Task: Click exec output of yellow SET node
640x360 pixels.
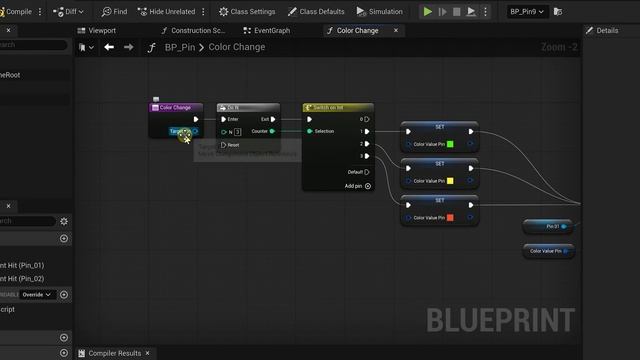Action: click(x=471, y=168)
